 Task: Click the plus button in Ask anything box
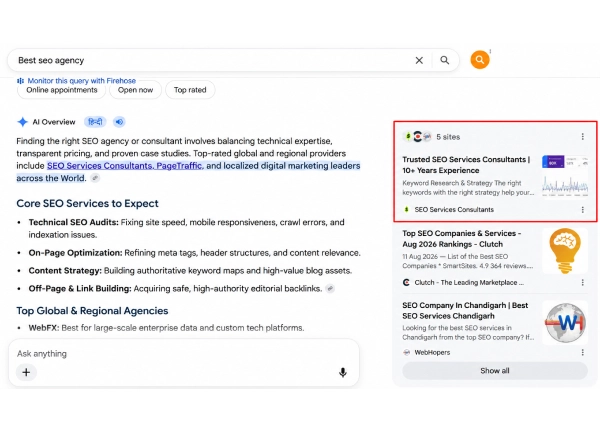(x=26, y=373)
